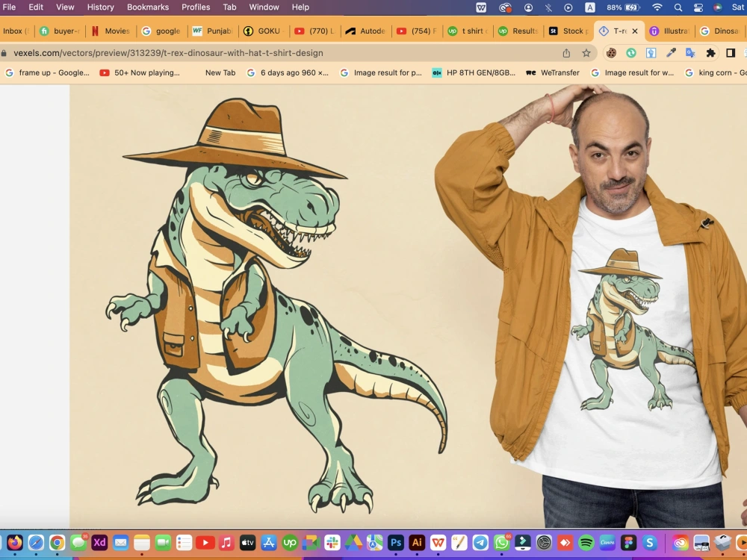Open the History menu
The height and width of the screenshot is (560, 747).
click(x=101, y=7)
